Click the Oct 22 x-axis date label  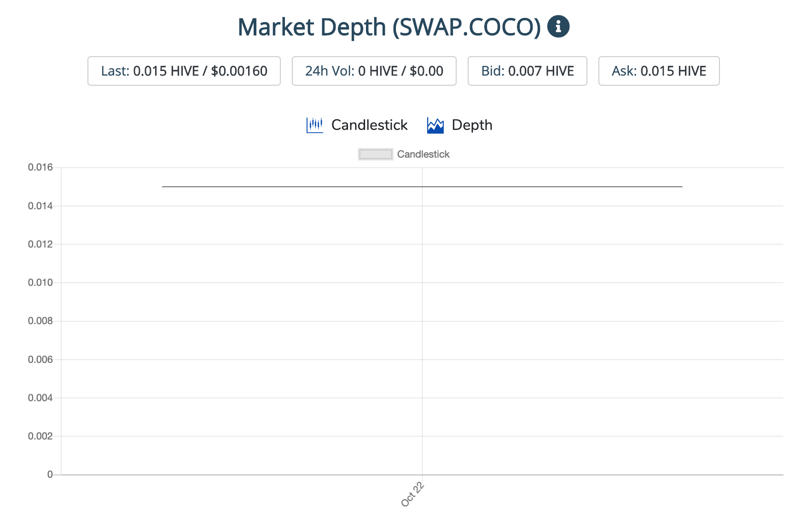tap(412, 494)
